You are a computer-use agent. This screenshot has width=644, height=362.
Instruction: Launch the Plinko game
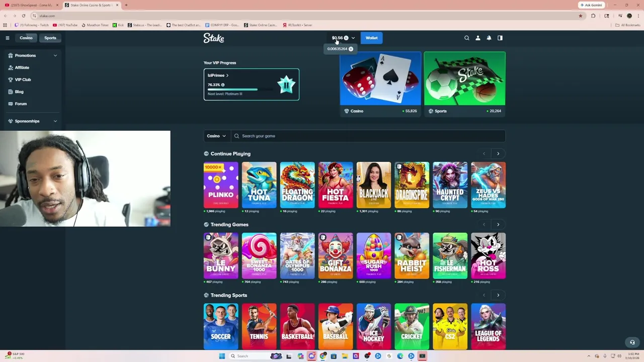[x=221, y=185]
